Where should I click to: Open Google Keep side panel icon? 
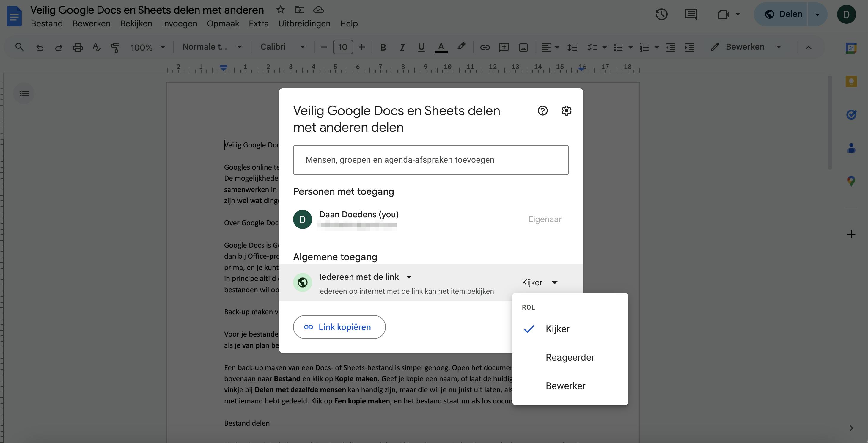tap(851, 81)
